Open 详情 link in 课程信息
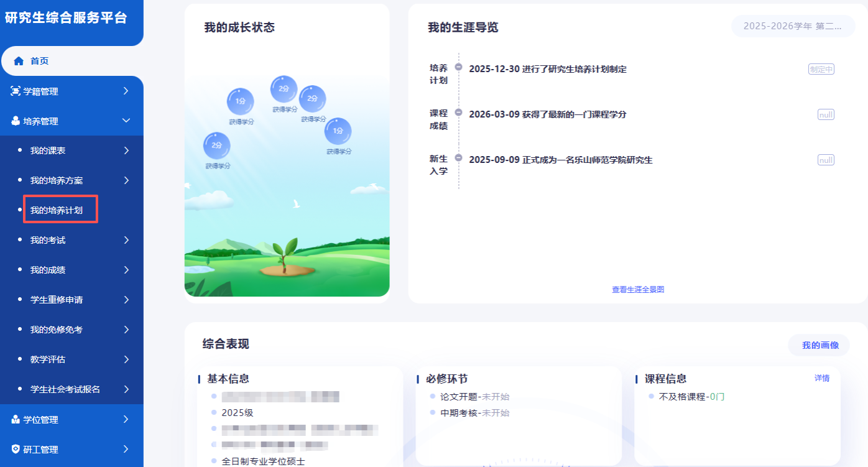Viewport: 868px width, 467px height. pos(821,378)
